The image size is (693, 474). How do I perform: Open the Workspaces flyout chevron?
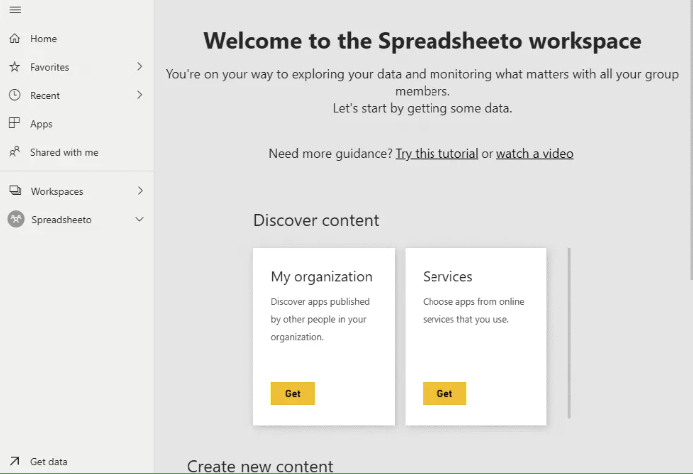(140, 191)
